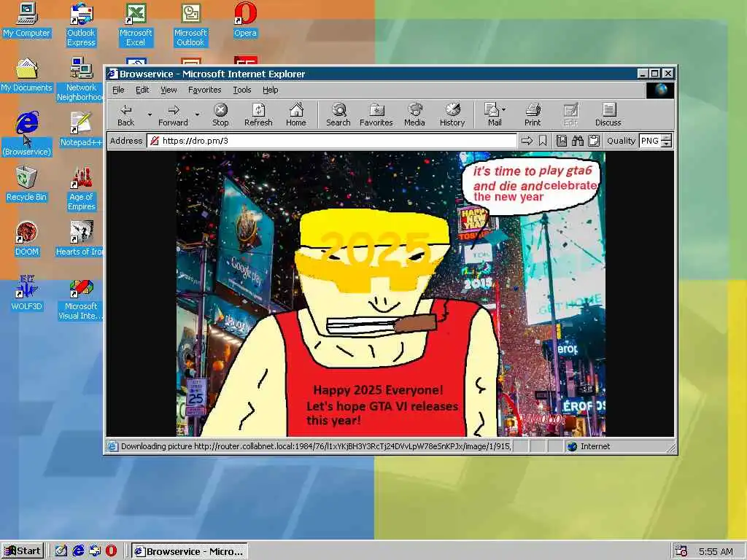The height and width of the screenshot is (560, 747).
Task: Select WOLF3D desktop icon
Action: (x=27, y=293)
